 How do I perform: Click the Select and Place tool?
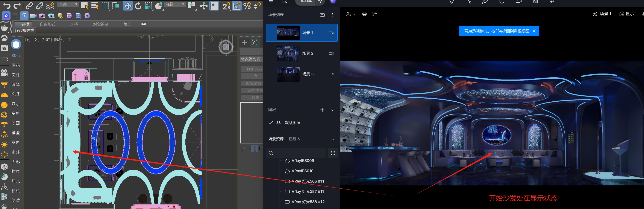(x=159, y=6)
